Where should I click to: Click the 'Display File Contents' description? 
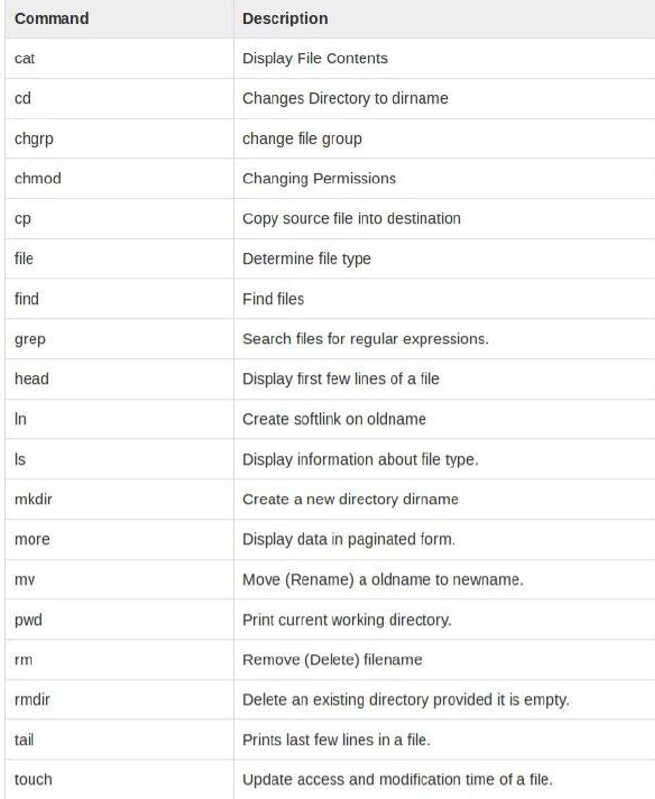click(315, 58)
